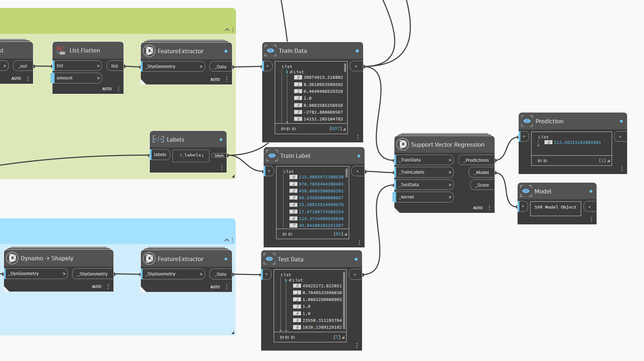This screenshot has width=644, height=361.
Task: Open Support Vector Regression three-dot menu
Action: click(489, 208)
